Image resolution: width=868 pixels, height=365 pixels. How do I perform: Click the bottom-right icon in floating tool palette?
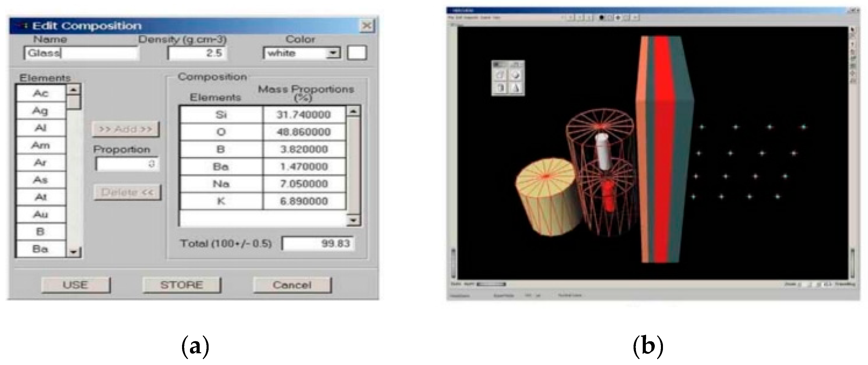pyautogui.click(x=515, y=88)
